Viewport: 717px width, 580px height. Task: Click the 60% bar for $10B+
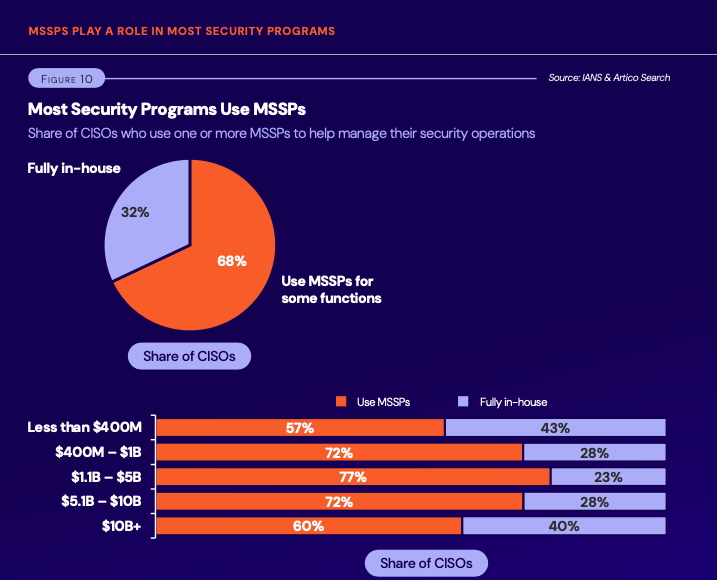coord(308,525)
